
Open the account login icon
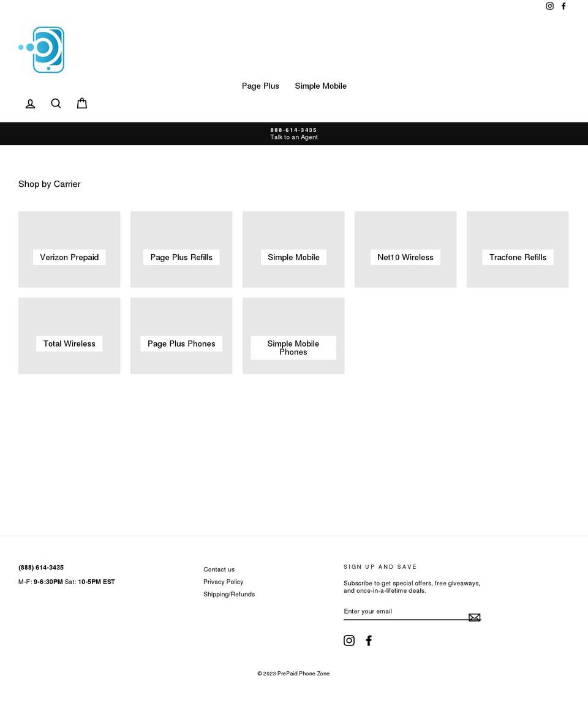coord(30,104)
